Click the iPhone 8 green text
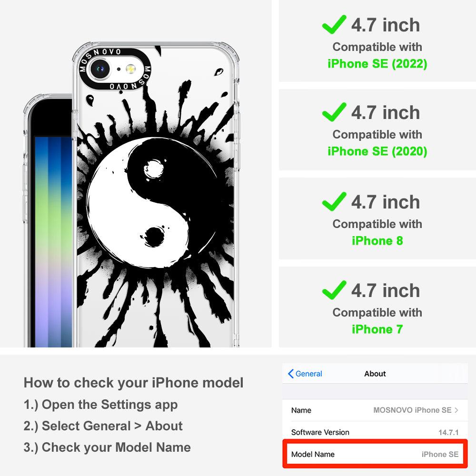This screenshot has height=476, width=476. pyautogui.click(x=377, y=241)
